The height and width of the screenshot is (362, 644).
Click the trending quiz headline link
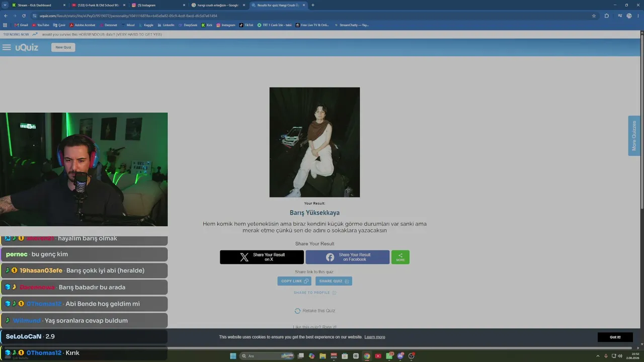[x=102, y=34]
